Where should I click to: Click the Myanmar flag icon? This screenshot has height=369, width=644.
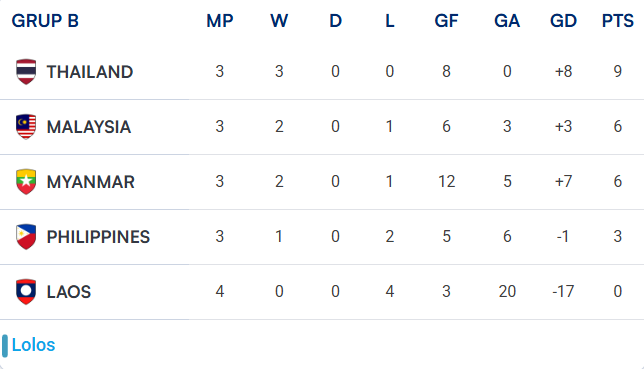pyautogui.click(x=26, y=182)
